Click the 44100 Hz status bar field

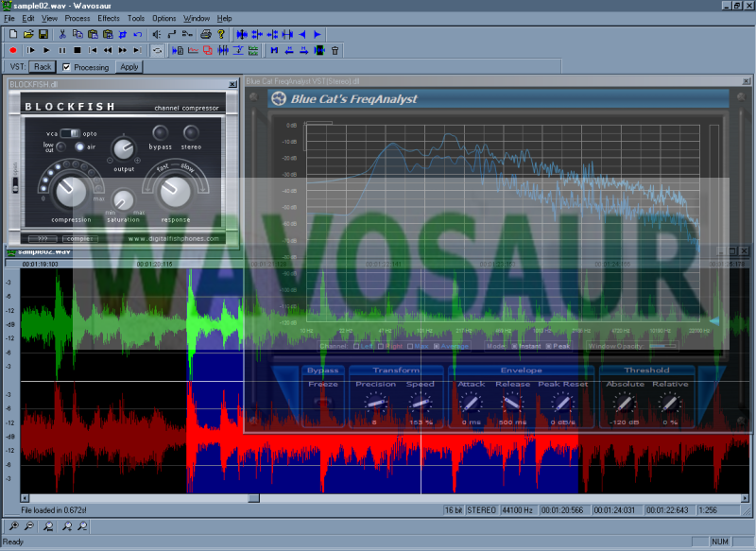[517, 510]
